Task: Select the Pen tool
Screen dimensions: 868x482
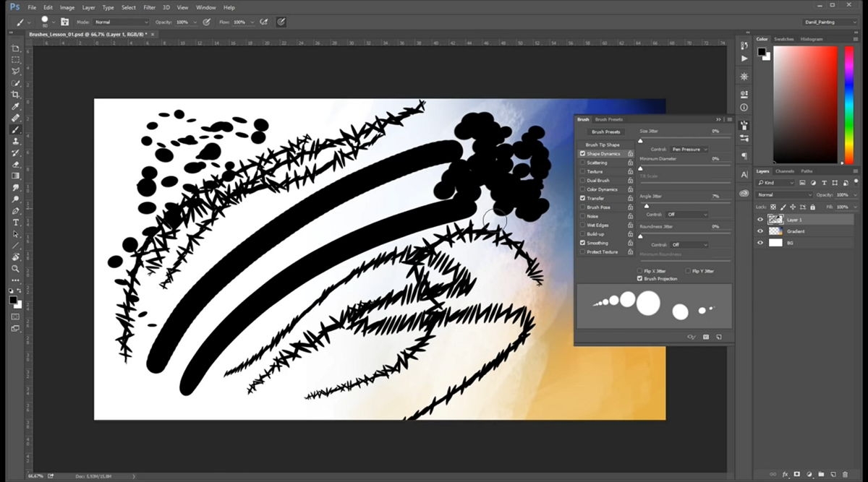Action: (15, 210)
